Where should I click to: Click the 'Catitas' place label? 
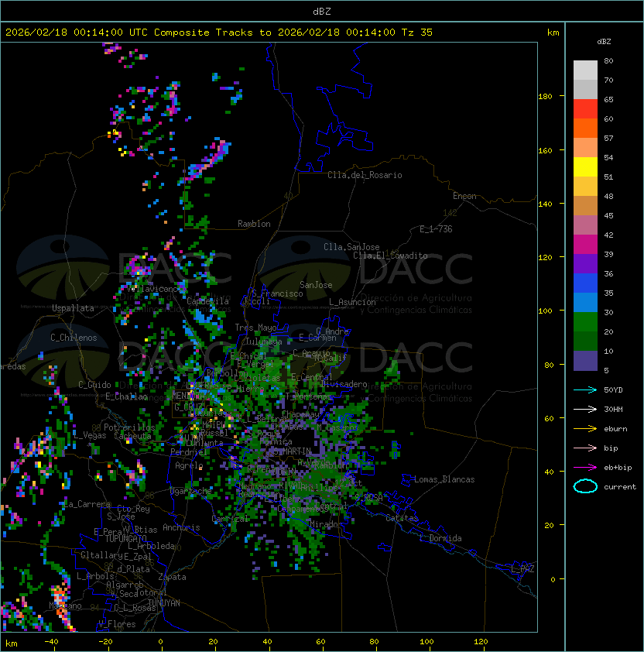coord(402,518)
